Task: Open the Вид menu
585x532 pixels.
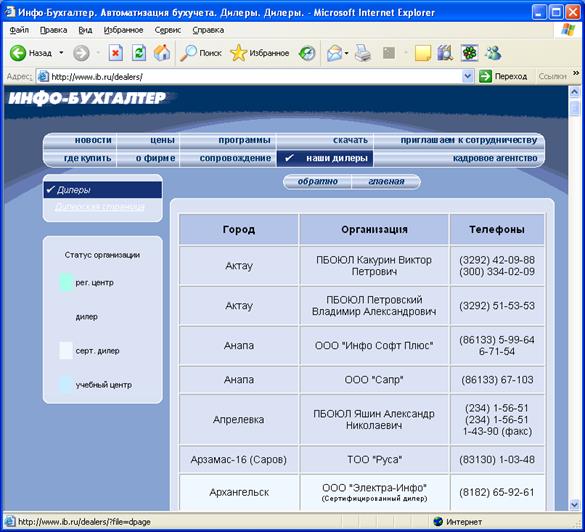Action: click(85, 30)
